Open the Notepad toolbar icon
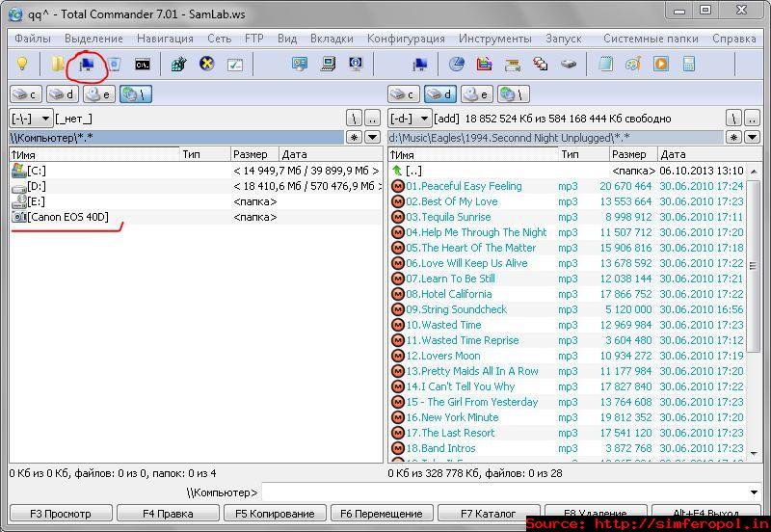 coord(605,64)
